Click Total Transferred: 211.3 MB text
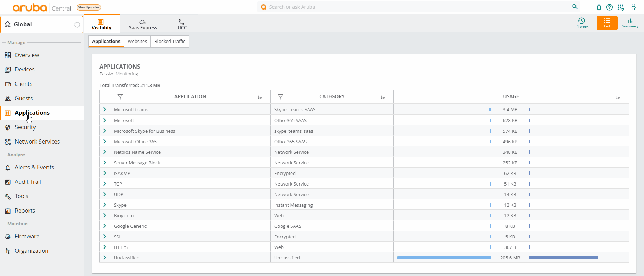Image resolution: width=644 pixels, height=276 pixels. 130,86
